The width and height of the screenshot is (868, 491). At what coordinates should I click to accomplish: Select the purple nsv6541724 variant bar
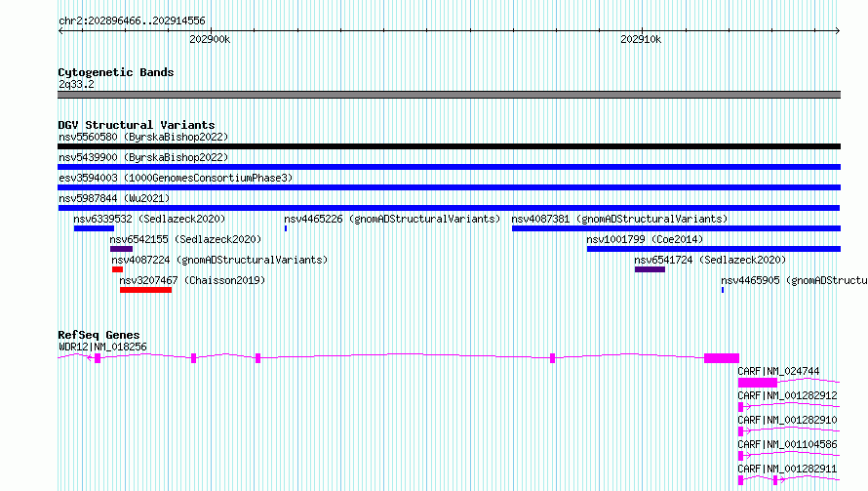click(650, 269)
